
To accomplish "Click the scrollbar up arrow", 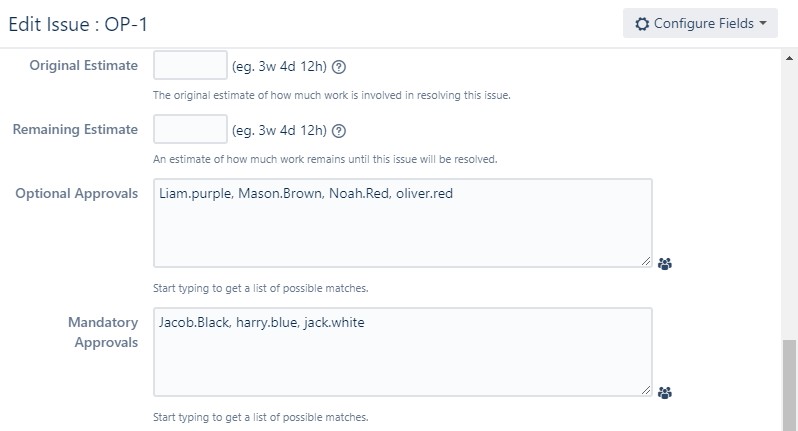I will pyautogui.click(x=789, y=57).
